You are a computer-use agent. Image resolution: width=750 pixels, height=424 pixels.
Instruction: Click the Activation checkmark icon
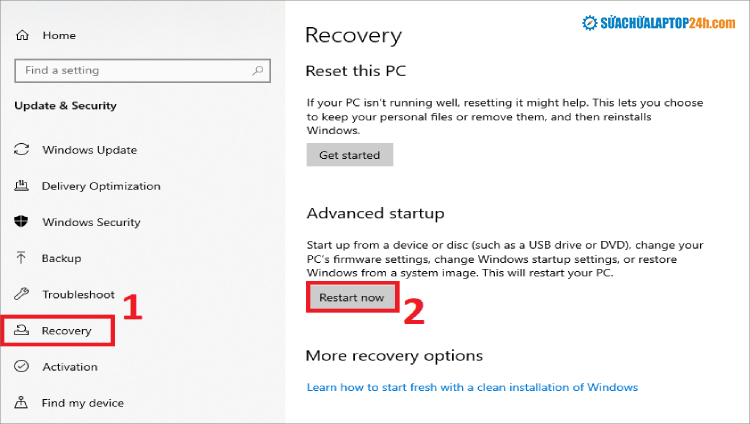(22, 367)
